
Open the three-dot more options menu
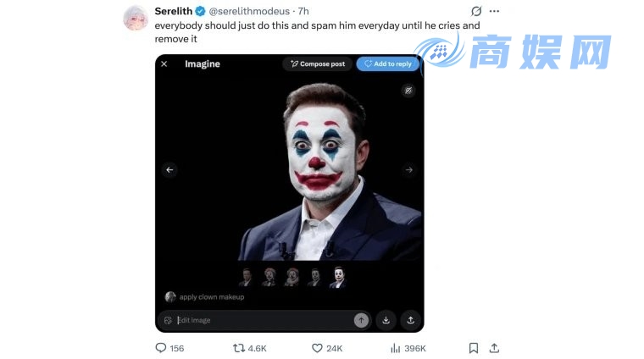pos(495,11)
